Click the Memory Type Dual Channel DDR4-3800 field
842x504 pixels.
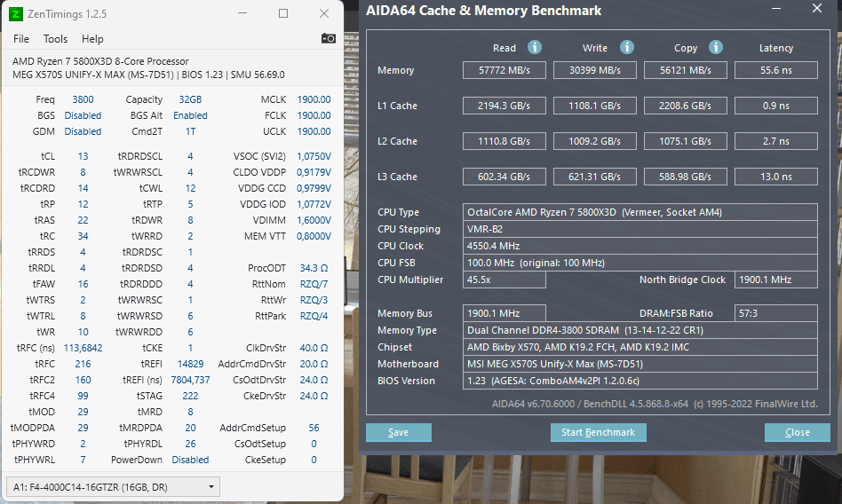point(640,330)
